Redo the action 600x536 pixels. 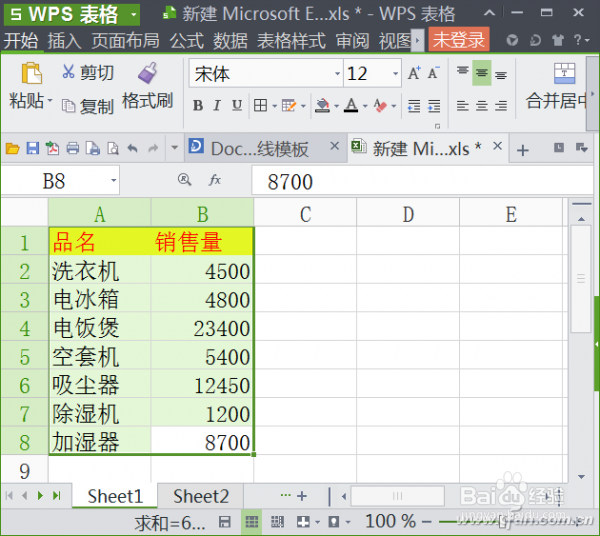pyautogui.click(x=153, y=148)
